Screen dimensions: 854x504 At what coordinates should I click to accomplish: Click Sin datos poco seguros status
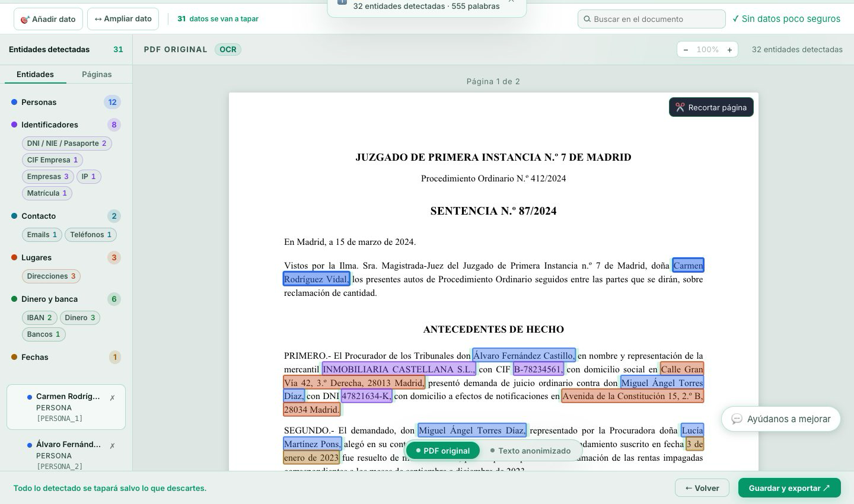point(786,19)
